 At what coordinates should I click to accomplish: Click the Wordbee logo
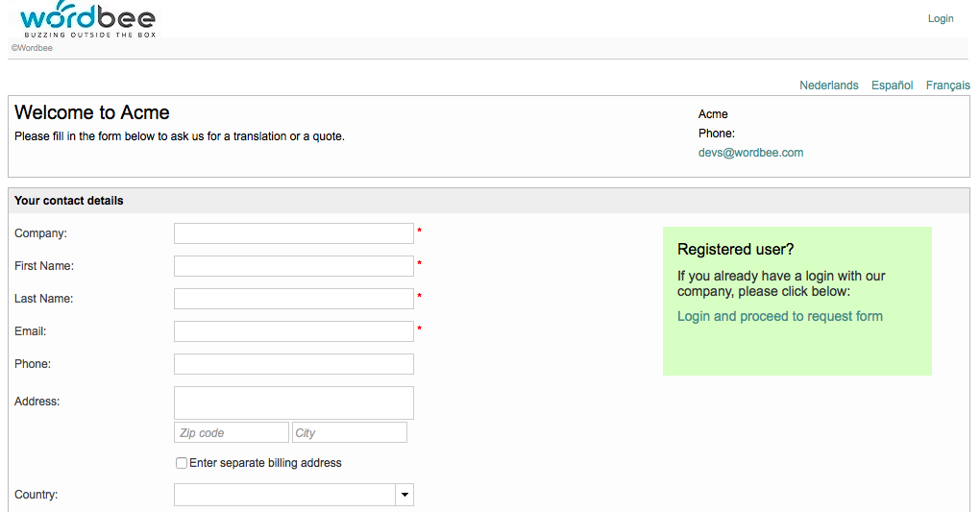[x=87, y=19]
